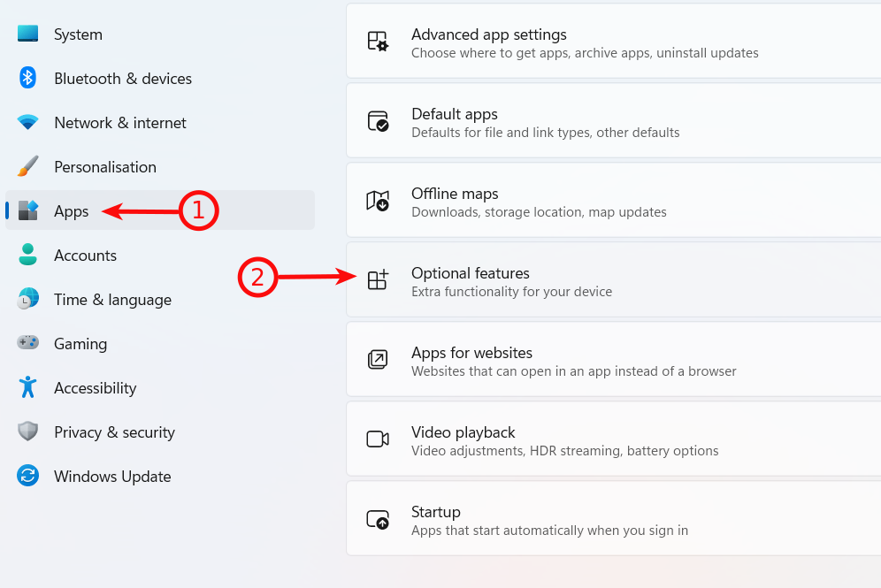Select Apps in the sidebar

tap(160, 210)
